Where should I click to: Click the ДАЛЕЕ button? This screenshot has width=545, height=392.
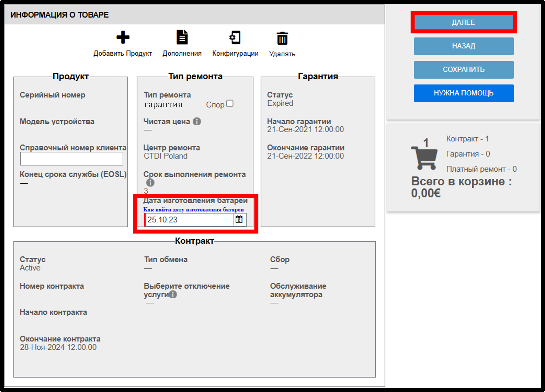464,22
